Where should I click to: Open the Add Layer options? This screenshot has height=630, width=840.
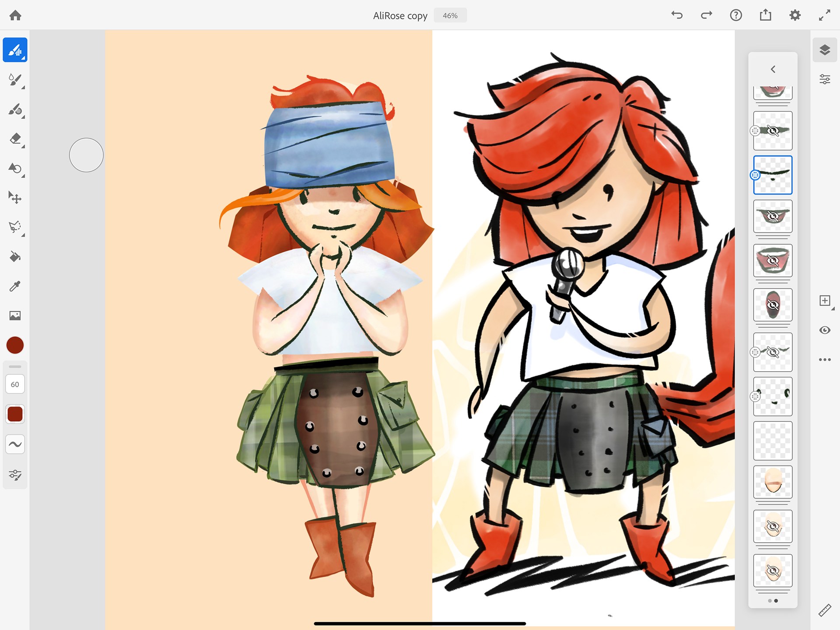pos(825,301)
